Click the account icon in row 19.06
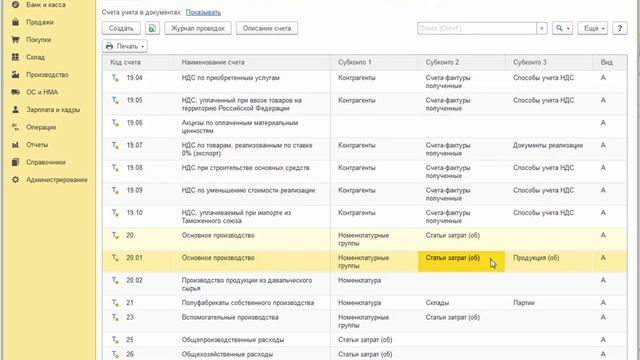640x360 pixels. [116, 123]
